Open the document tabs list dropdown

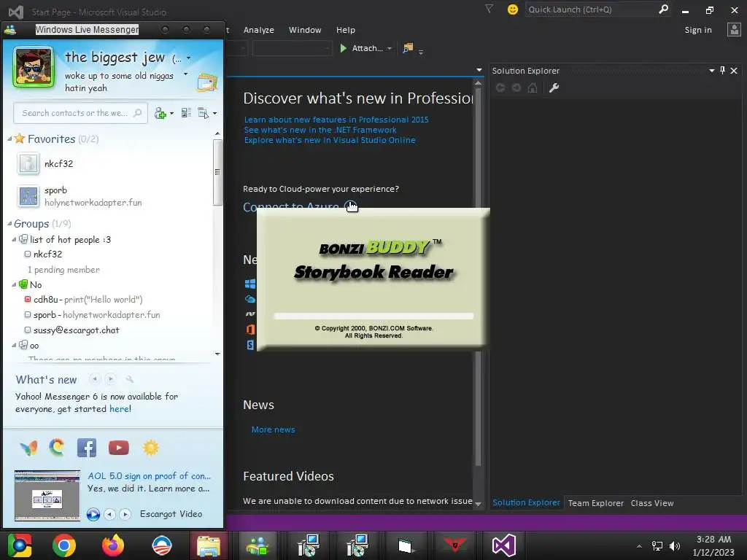(x=479, y=70)
